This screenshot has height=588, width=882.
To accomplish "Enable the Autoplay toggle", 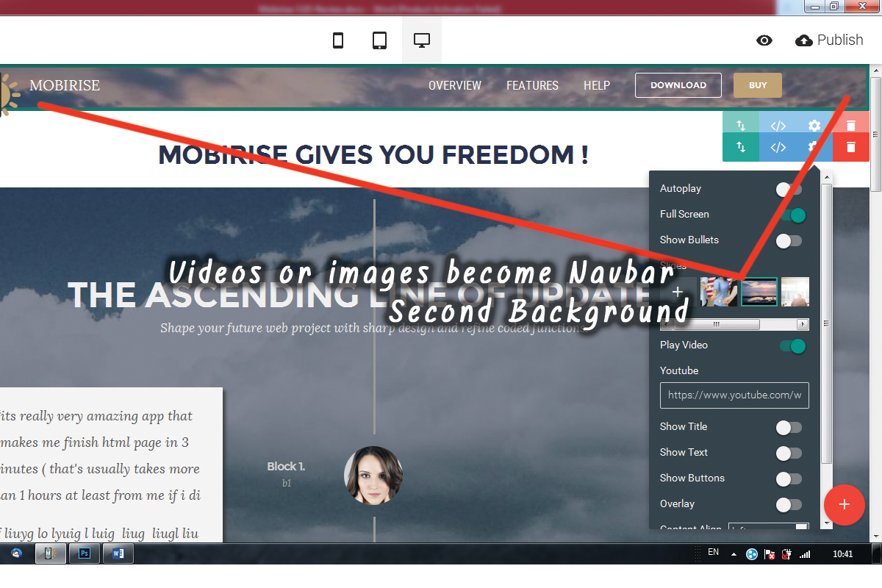I will [789, 189].
